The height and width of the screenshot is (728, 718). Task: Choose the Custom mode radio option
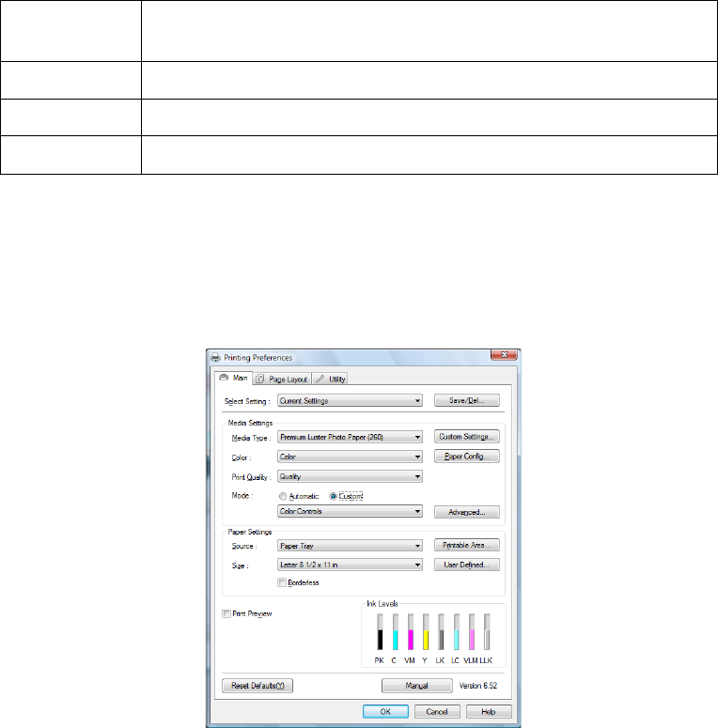click(334, 495)
